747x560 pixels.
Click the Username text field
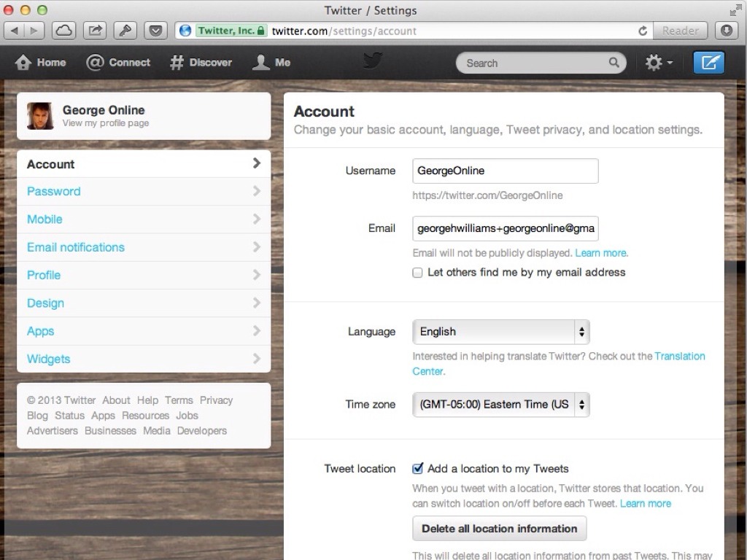[505, 171]
